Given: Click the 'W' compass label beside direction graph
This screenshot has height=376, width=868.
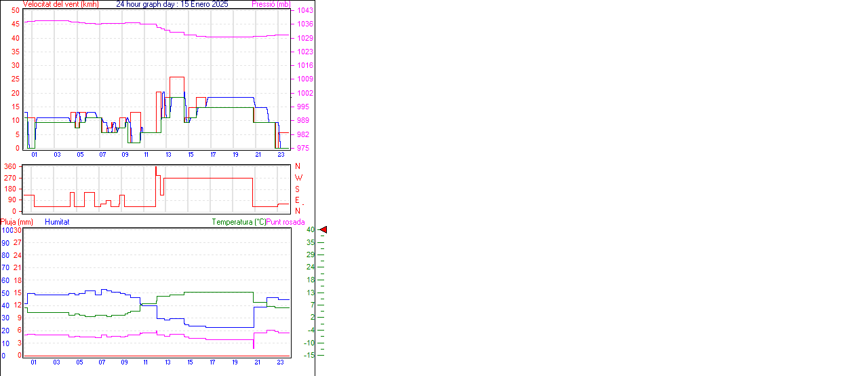Looking at the screenshot, I should click(x=298, y=178).
